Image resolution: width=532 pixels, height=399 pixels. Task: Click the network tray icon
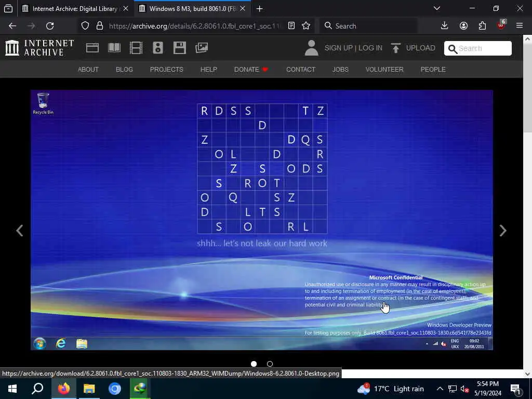coord(453,389)
